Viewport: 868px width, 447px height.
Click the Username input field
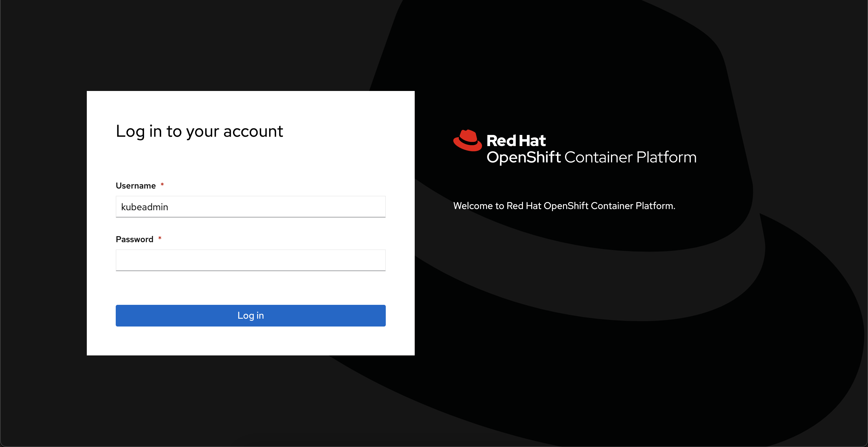click(x=251, y=206)
